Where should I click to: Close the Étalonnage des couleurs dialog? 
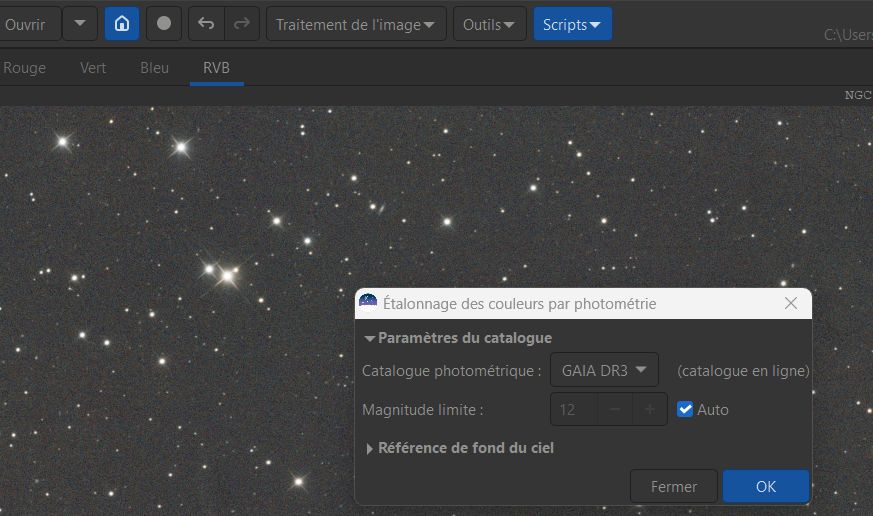coord(791,303)
